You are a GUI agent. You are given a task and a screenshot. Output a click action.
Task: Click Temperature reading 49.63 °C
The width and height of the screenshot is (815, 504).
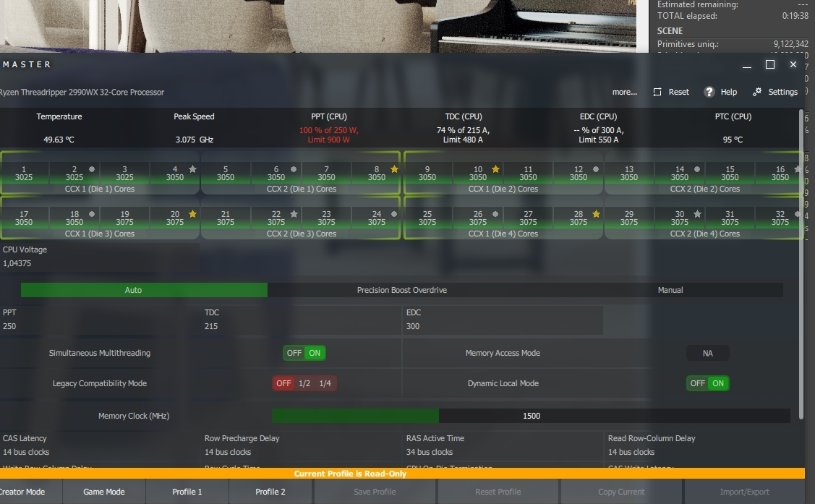tap(59, 140)
